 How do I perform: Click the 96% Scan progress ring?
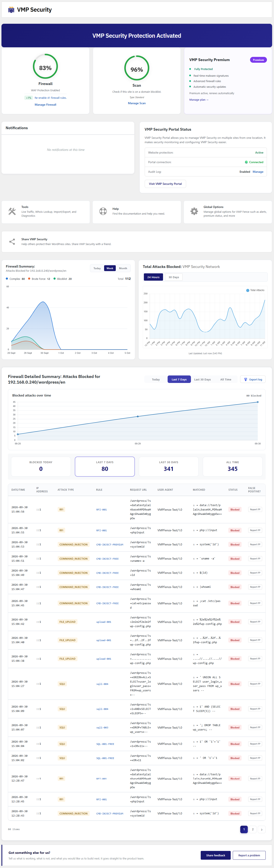pyautogui.click(x=137, y=68)
